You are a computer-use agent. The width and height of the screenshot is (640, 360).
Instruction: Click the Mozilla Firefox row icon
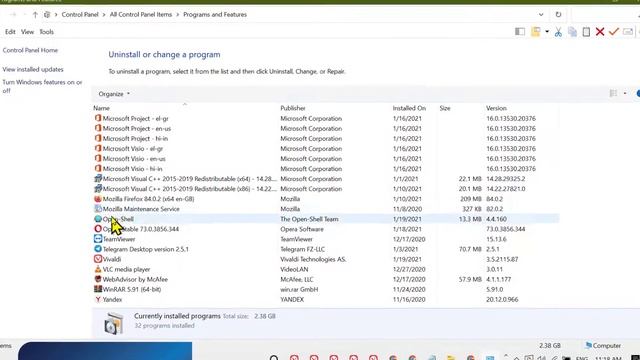click(98, 199)
